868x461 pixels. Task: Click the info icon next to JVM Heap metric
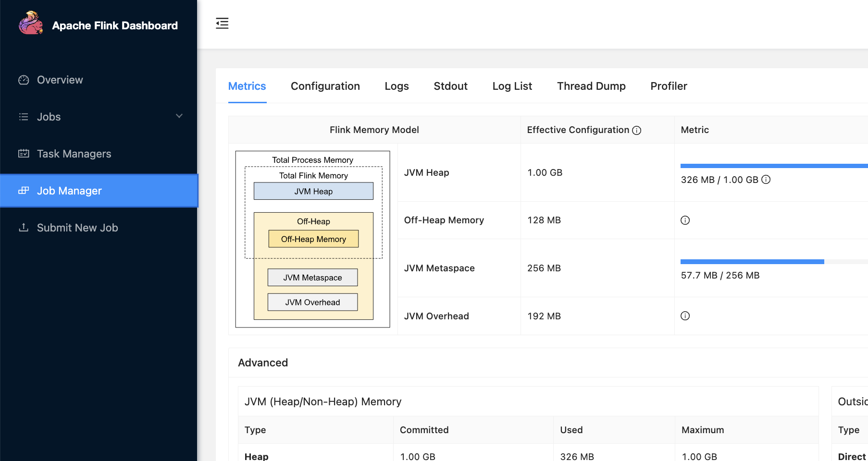click(x=766, y=180)
